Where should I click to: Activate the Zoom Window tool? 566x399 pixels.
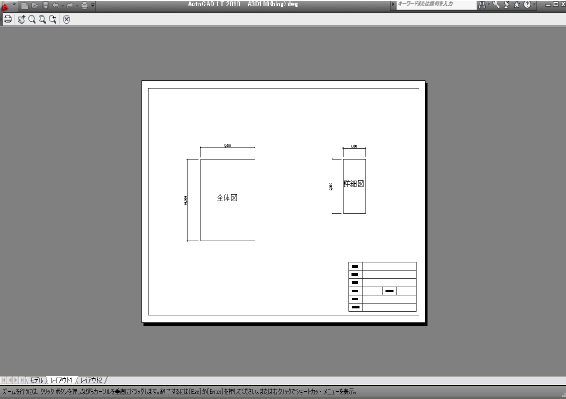pyautogui.click(x=43, y=19)
